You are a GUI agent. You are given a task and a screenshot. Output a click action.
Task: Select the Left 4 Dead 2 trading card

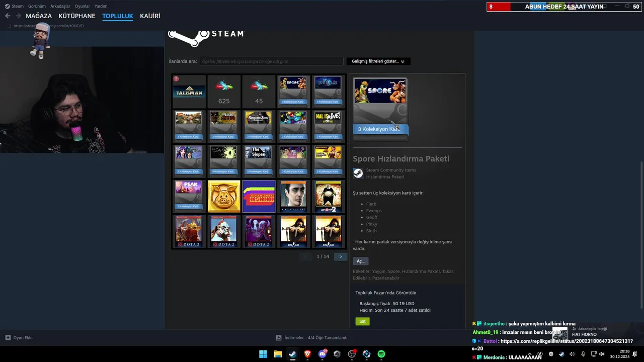pos(328,197)
